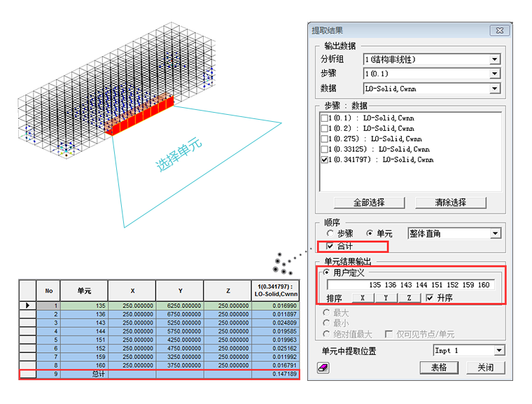Image resolution: width=532 pixels, height=404 pixels.
Task: Click the No column header in table
Action: (48, 291)
